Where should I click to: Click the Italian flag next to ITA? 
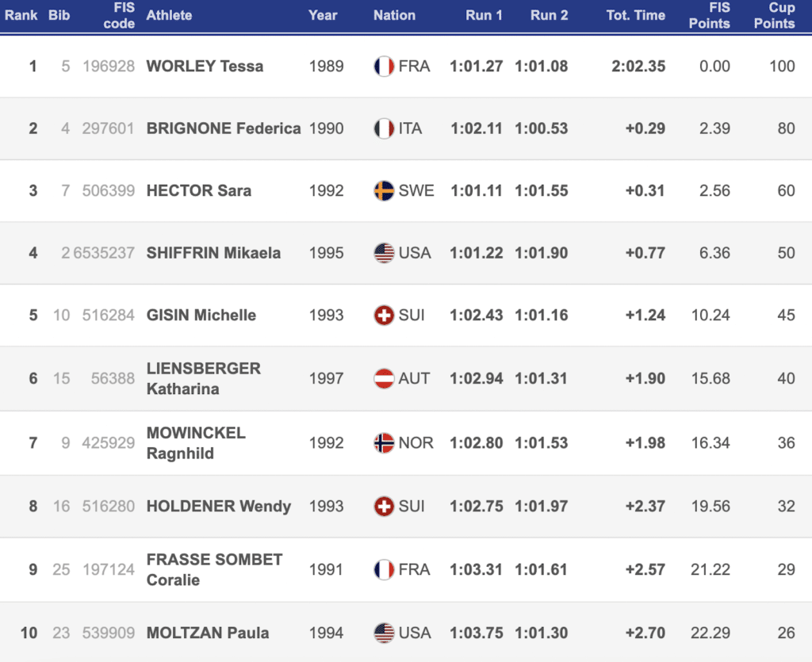pyautogui.click(x=384, y=128)
